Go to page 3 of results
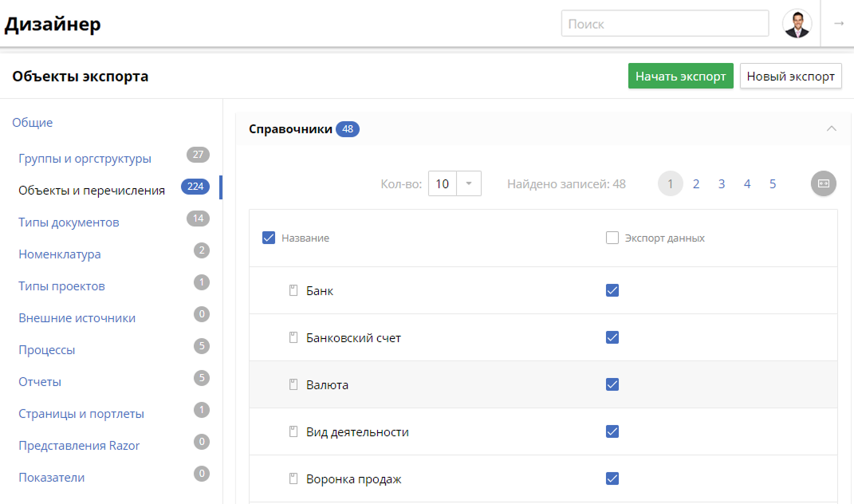 pyautogui.click(x=722, y=184)
